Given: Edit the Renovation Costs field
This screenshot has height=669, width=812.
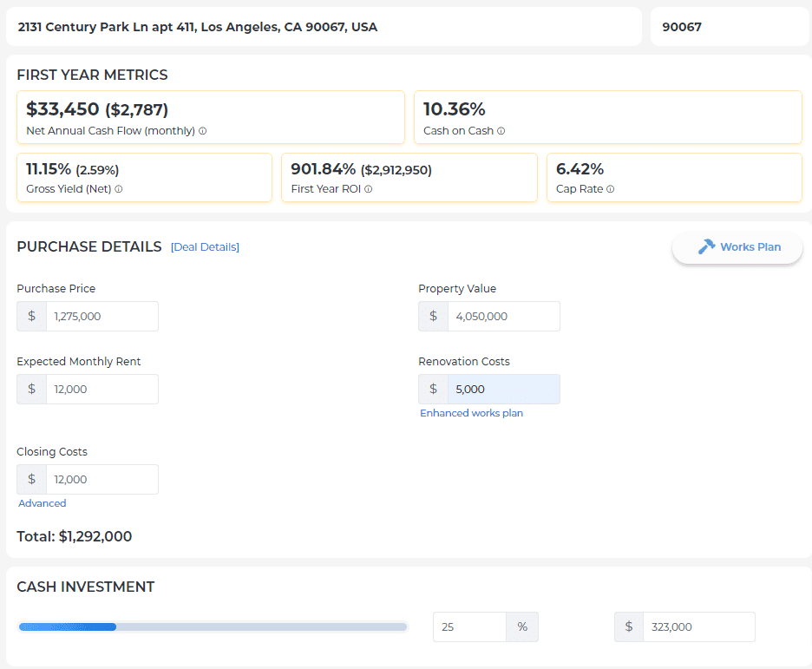Looking at the screenshot, I should point(504,390).
